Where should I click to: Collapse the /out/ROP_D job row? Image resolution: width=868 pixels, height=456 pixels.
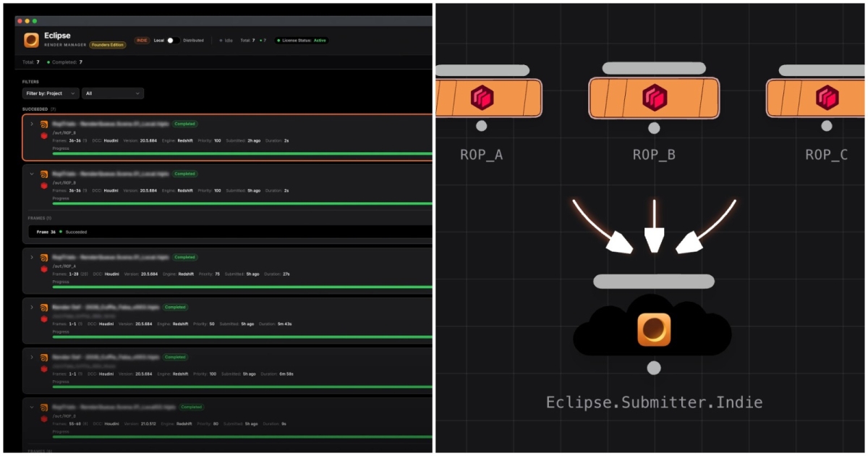tap(31, 408)
